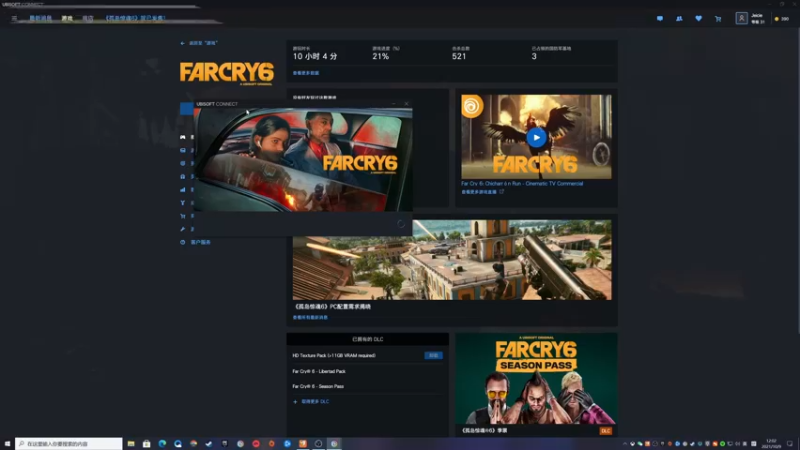The width and height of the screenshot is (800, 450).
Task: Click the trophy icon in the sidebar
Action: (183, 203)
